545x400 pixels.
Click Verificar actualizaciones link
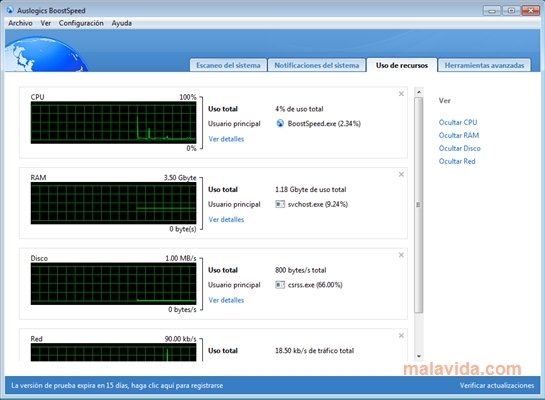[x=497, y=385]
